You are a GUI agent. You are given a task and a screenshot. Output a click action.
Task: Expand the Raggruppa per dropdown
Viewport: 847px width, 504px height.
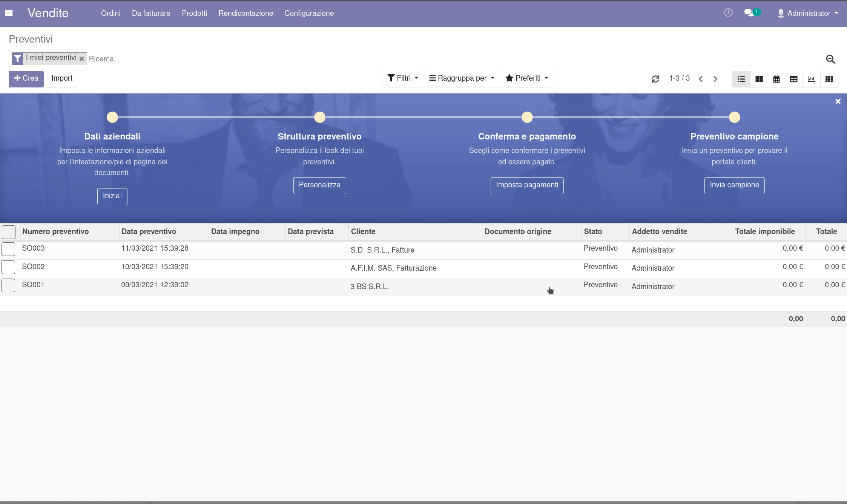(x=462, y=78)
